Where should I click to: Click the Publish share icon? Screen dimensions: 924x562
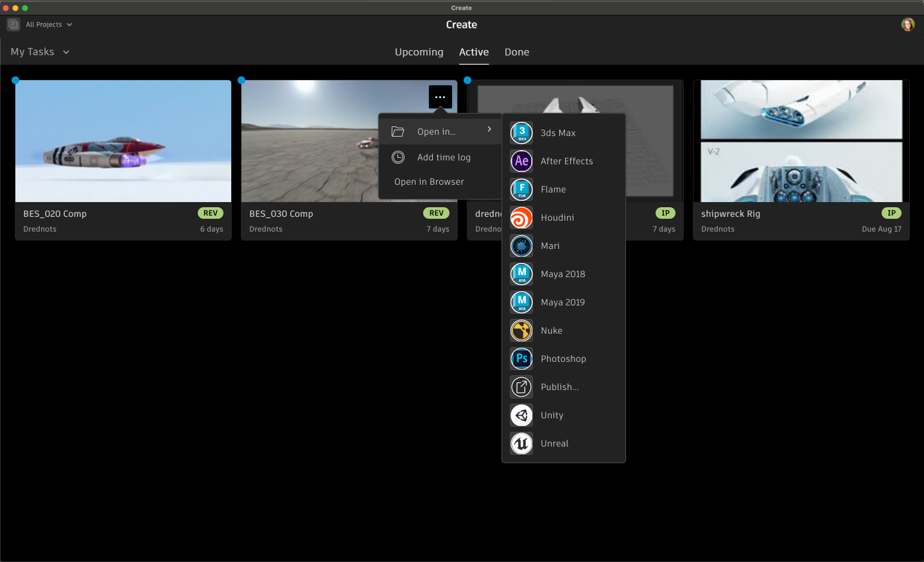(521, 387)
